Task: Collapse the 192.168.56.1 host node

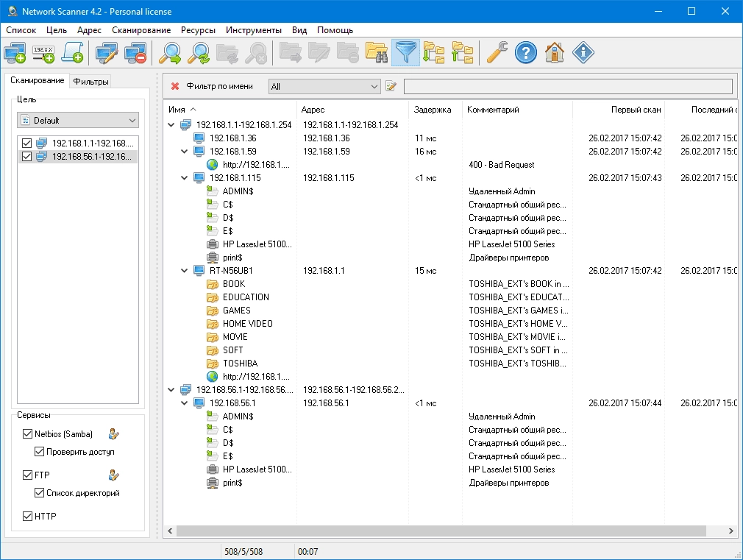Action: (x=185, y=403)
